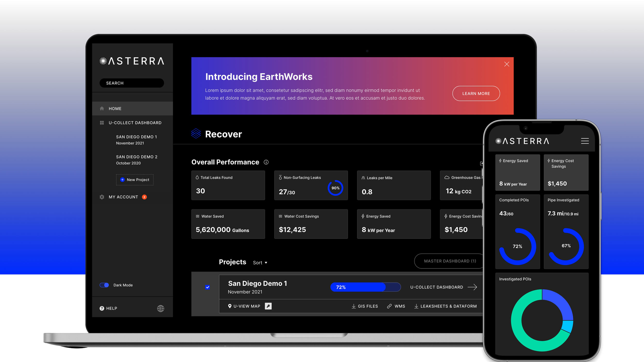Expand the Master Dashboard (1) selector

click(449, 261)
